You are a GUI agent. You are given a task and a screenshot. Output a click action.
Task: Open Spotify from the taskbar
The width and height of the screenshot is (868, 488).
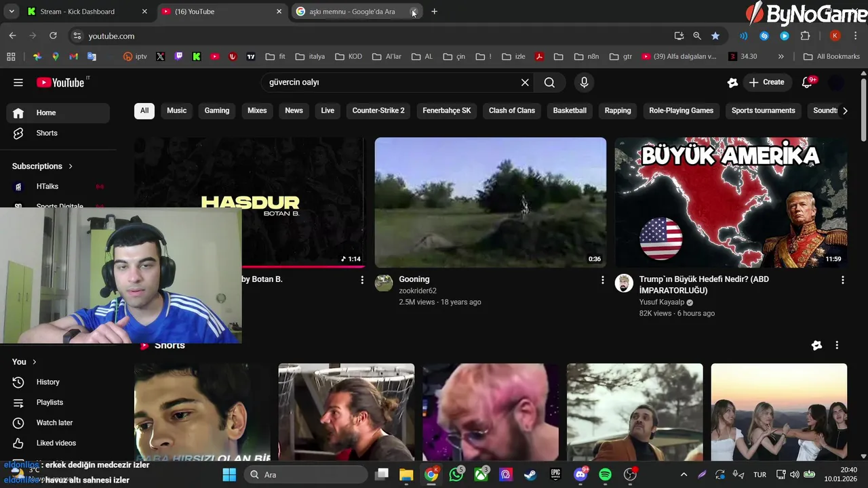(605, 474)
